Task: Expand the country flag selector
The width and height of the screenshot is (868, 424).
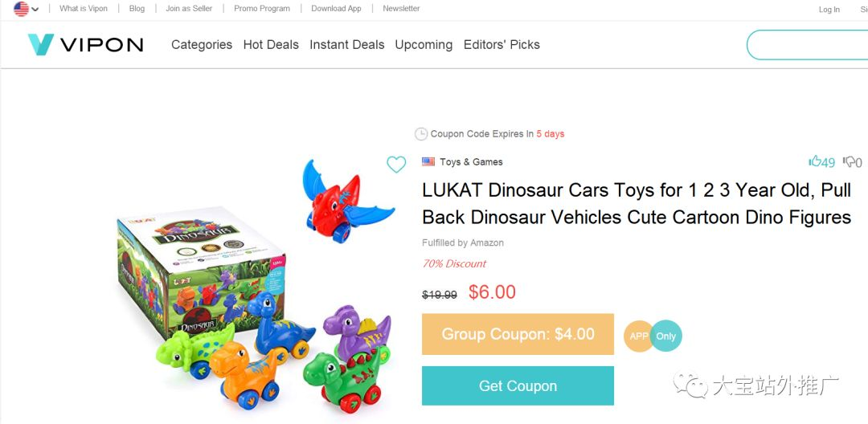Action: pyautogui.click(x=26, y=9)
